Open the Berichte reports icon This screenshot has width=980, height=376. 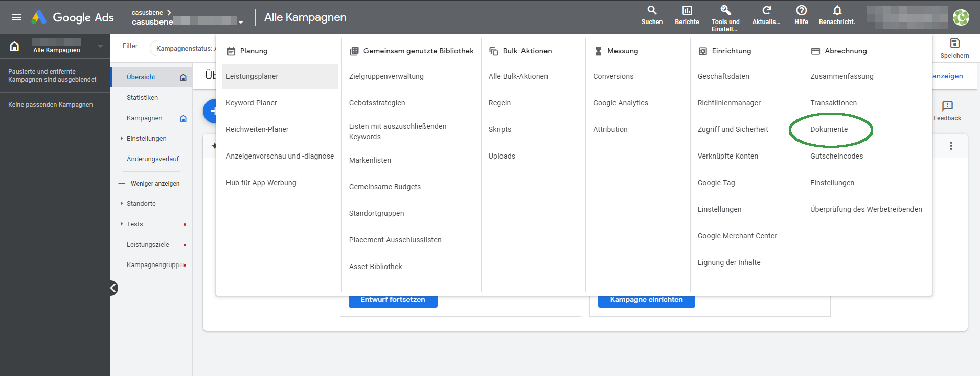click(x=687, y=10)
